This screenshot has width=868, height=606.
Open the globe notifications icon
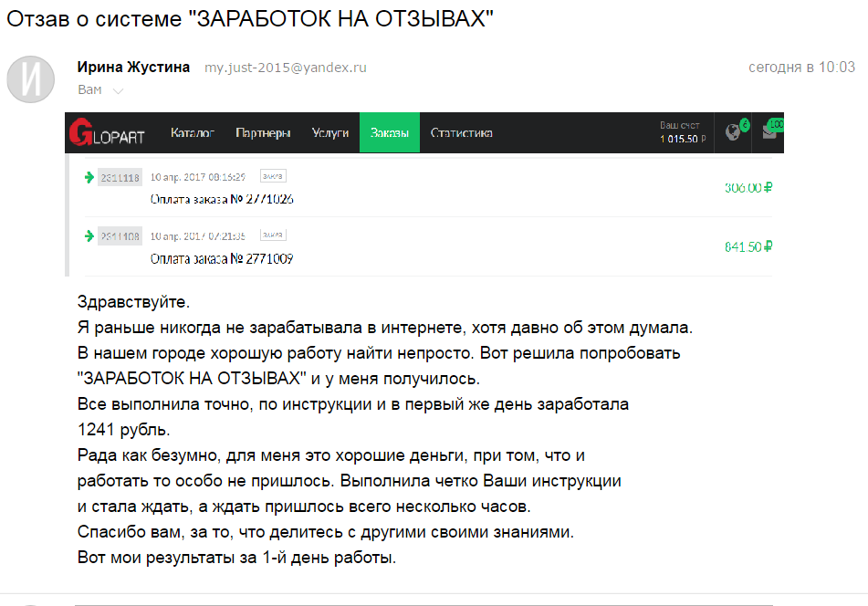click(x=732, y=132)
